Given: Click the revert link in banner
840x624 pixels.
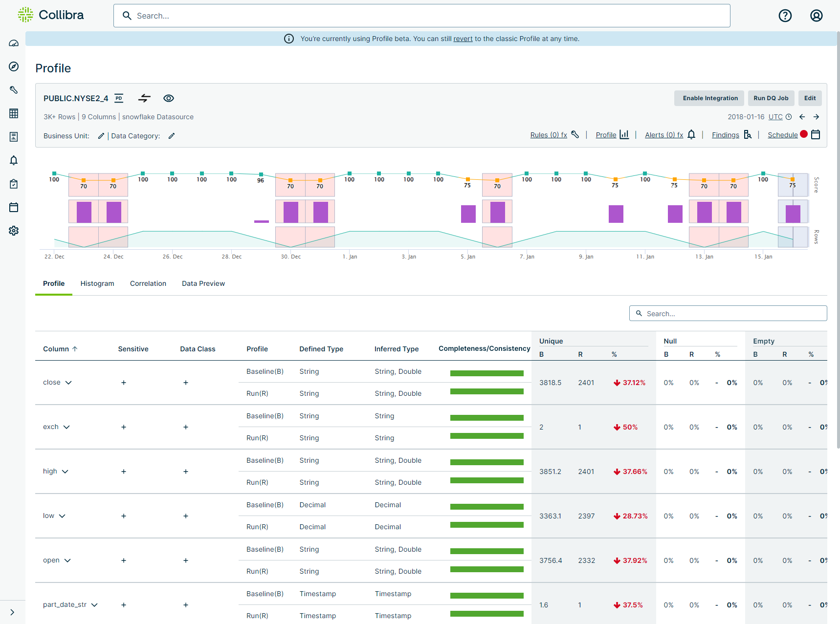Looking at the screenshot, I should [463, 39].
